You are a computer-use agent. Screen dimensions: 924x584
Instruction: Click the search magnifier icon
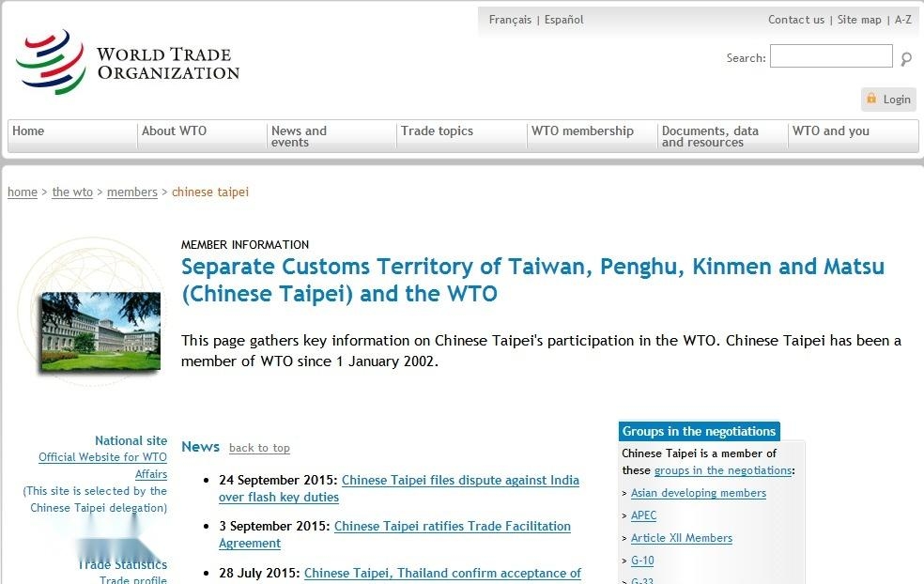tap(906, 58)
